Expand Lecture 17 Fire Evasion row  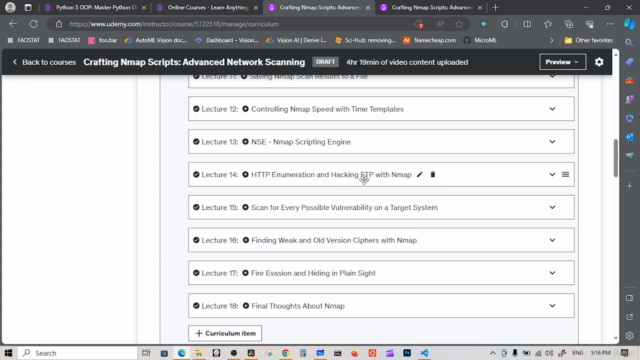point(552,273)
